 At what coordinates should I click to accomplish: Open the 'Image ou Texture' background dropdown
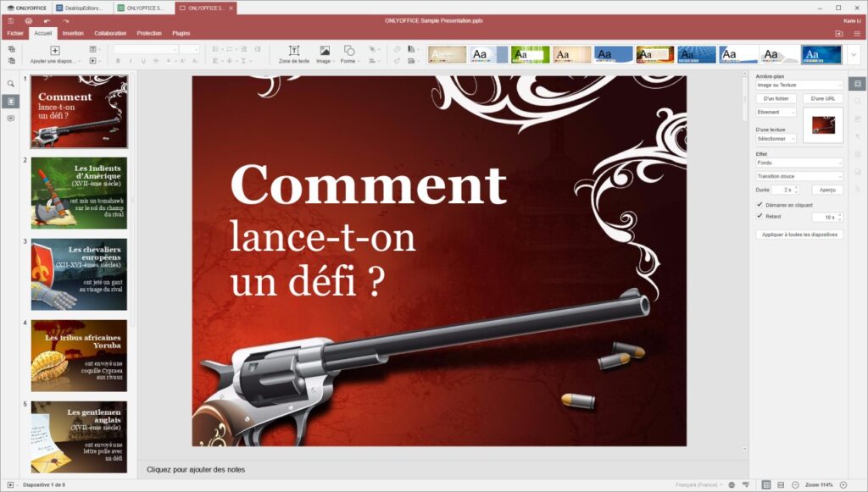tap(799, 86)
